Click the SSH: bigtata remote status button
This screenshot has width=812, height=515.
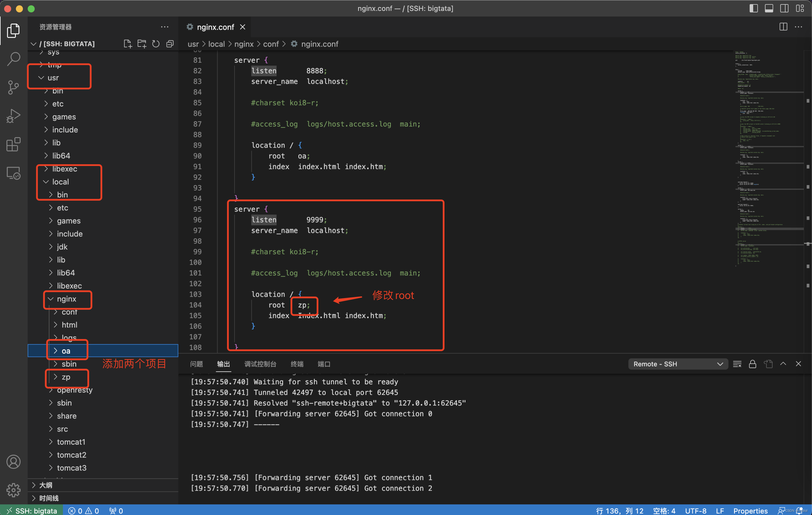[31, 510]
